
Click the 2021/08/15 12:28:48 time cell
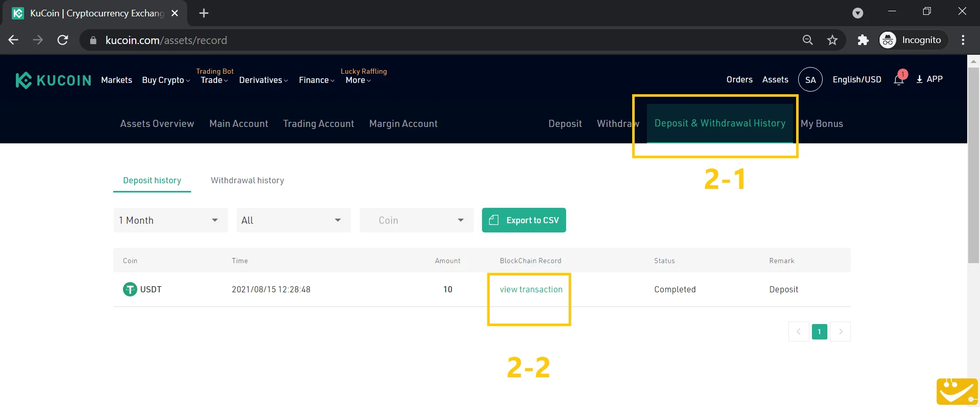tap(271, 289)
